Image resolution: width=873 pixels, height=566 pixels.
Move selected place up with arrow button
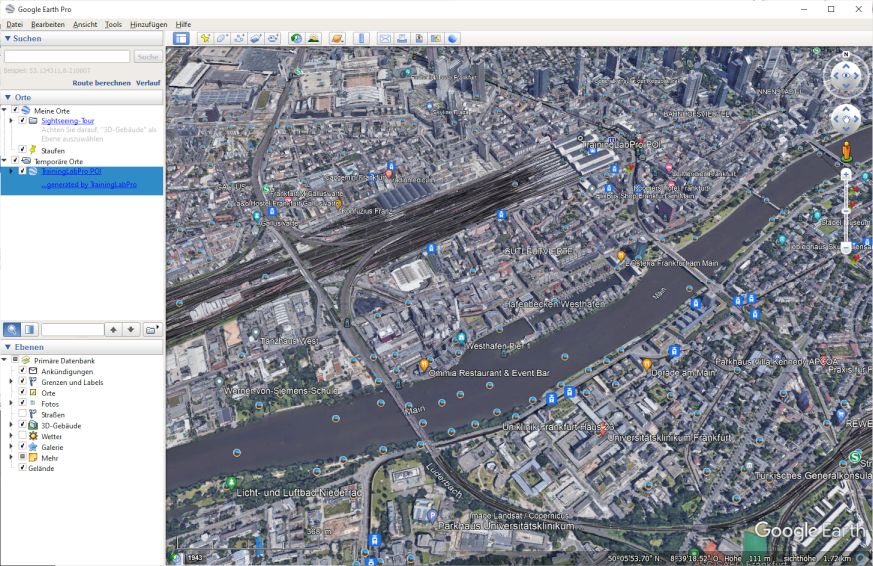click(114, 329)
